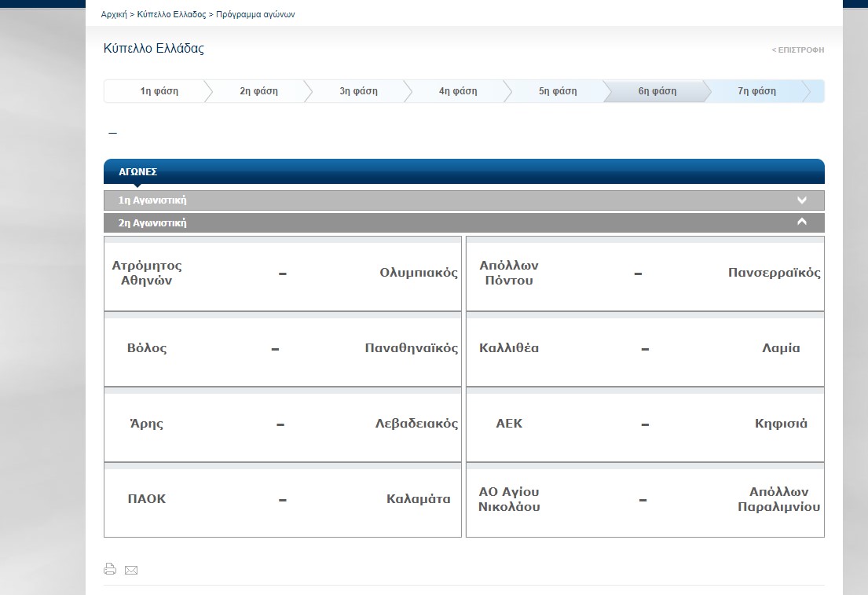Select the Κηφισιά team name
Viewport: 868px width, 595px height.
[781, 423]
